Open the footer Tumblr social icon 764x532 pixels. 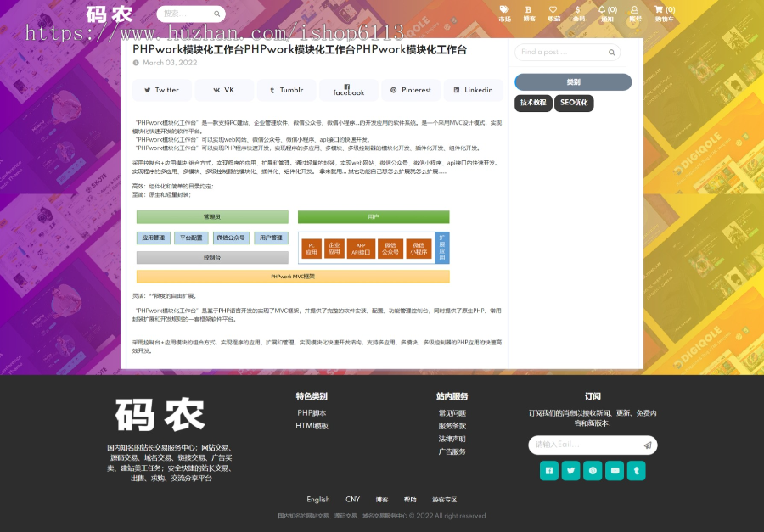coord(637,471)
